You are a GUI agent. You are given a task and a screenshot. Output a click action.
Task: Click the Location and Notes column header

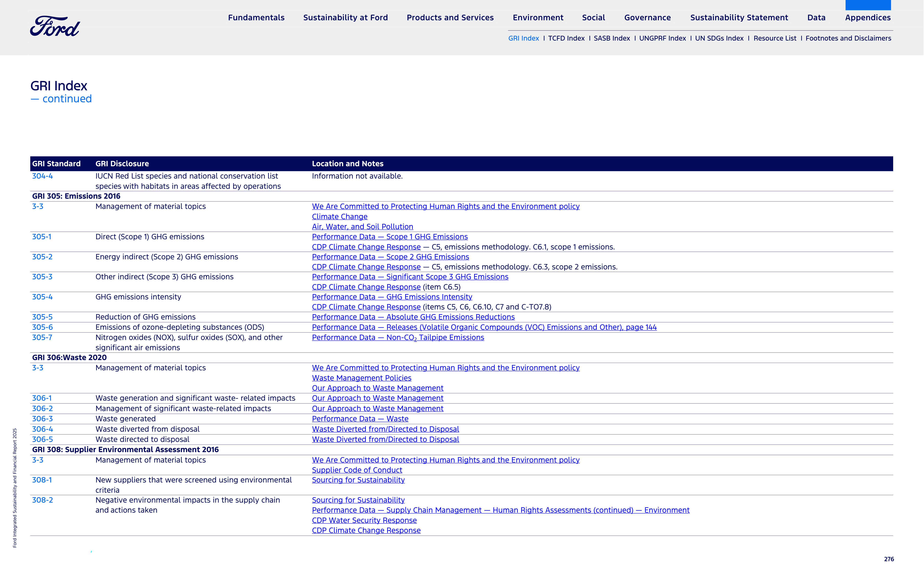[x=348, y=164]
